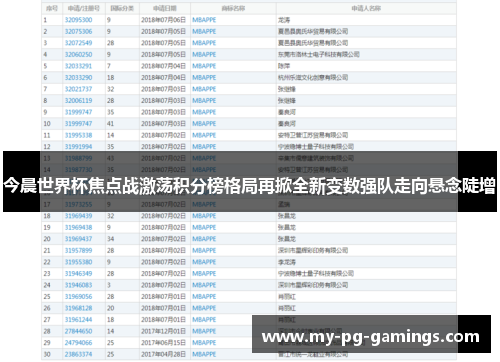This screenshot has height=362, width=500.
Task: Select class value 3 in row 24
Action: click(x=109, y=285)
